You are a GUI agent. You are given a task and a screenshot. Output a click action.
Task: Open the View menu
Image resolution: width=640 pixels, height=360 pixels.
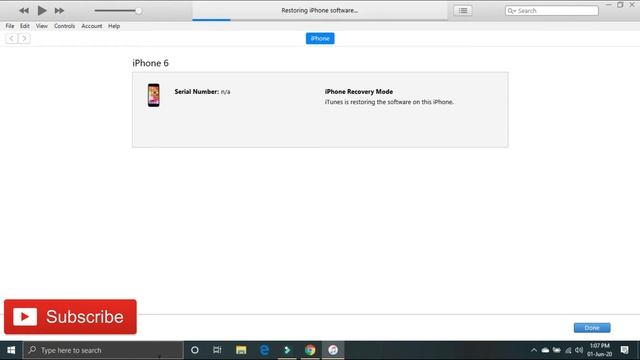(42, 26)
